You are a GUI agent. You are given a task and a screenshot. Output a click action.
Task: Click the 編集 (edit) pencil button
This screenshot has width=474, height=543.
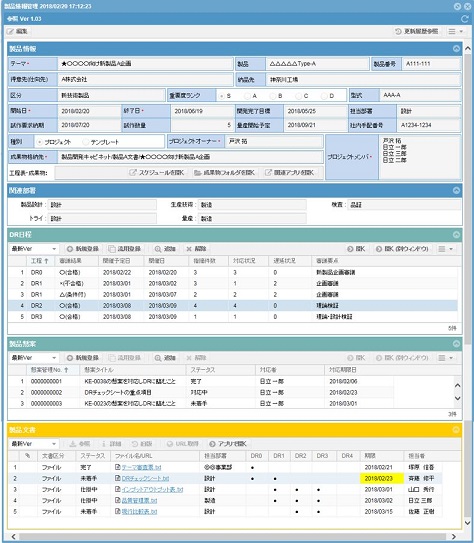click(x=17, y=32)
